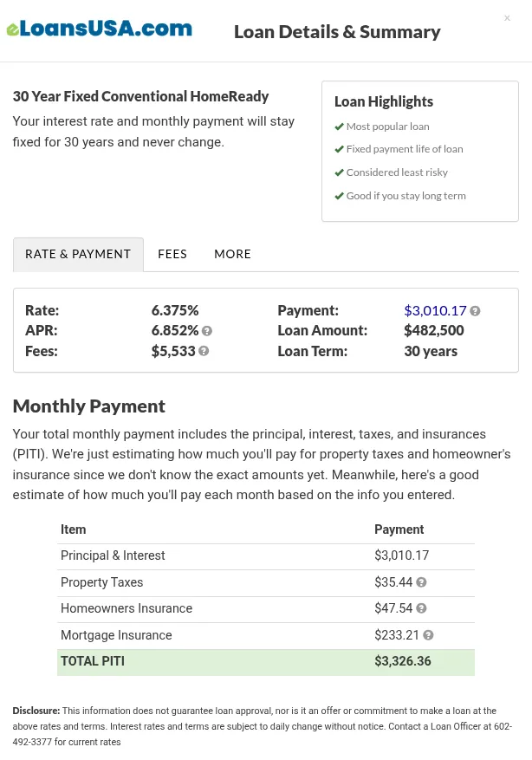
Task: Select the Rate & Payment tab
Action: 78,254
